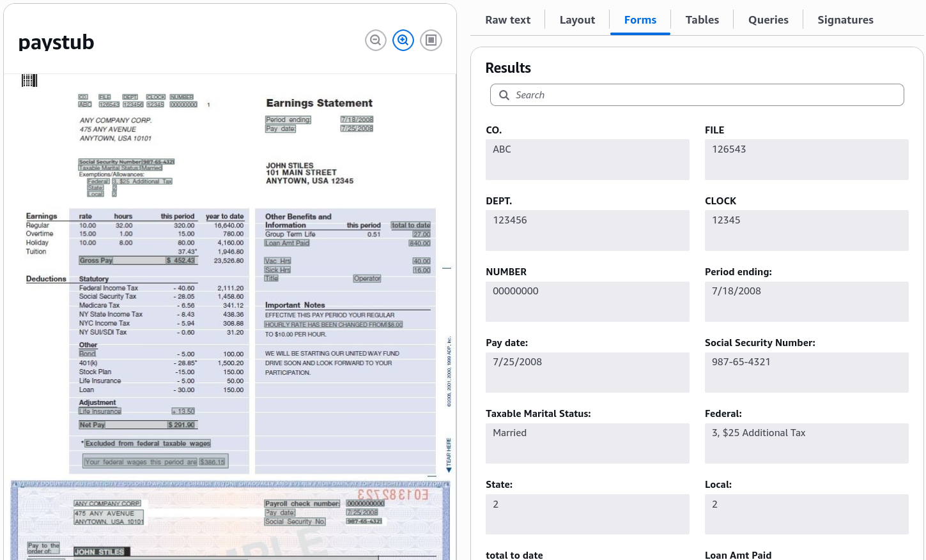Click the Federal result field
Screen dimensions: 926x560
click(806, 443)
